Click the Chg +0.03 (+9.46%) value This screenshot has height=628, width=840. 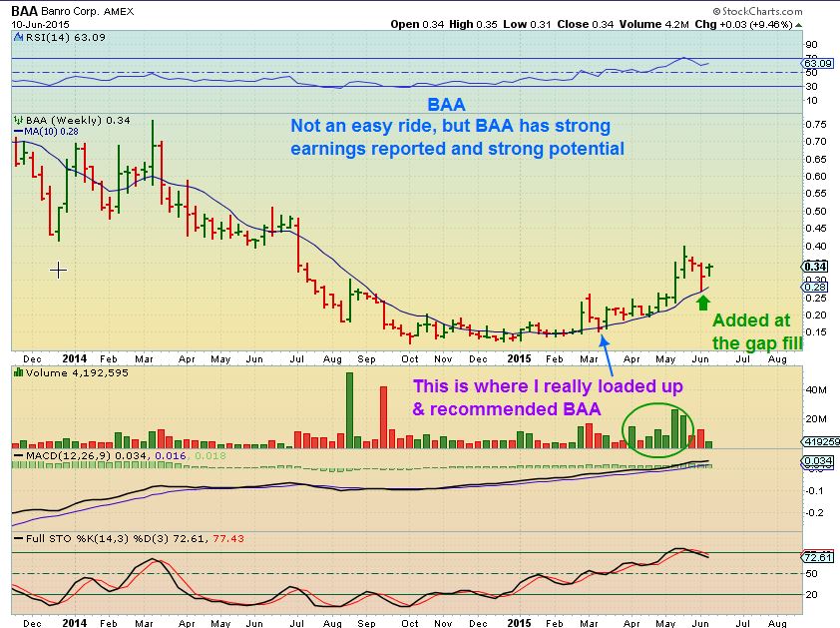[x=743, y=24]
